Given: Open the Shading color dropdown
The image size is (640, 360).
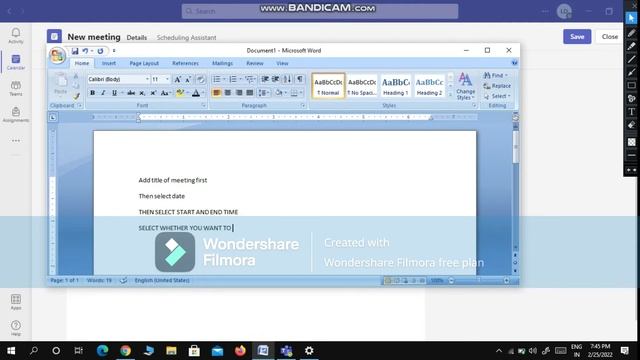Looking at the screenshot, I should (x=285, y=93).
